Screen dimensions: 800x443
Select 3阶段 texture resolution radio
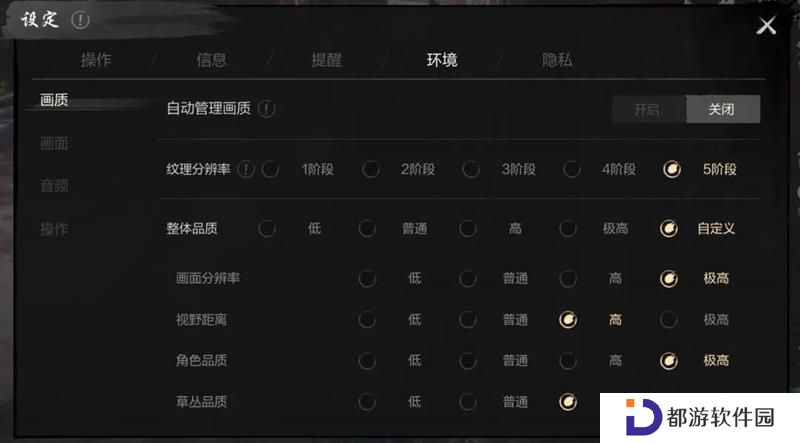[470, 169]
